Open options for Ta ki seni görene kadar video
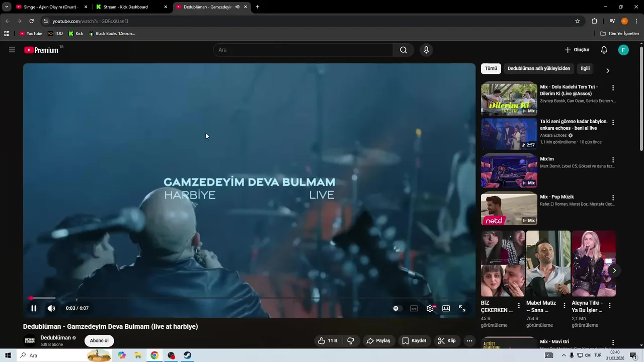Image resolution: width=644 pixels, height=362 pixels. click(x=613, y=122)
